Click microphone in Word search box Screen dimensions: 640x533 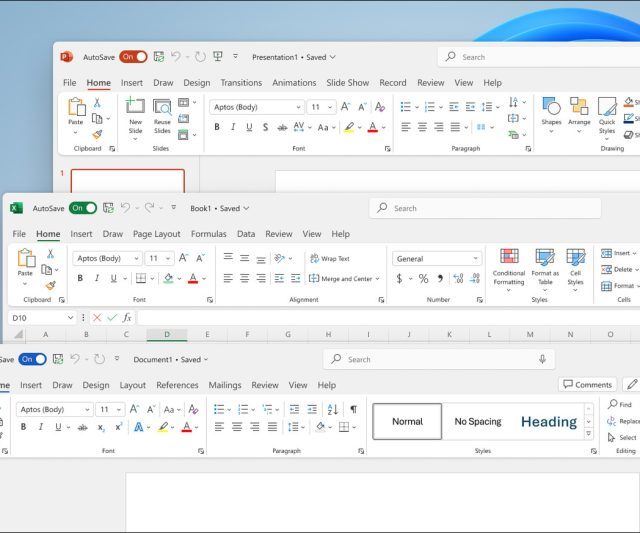coord(542,359)
